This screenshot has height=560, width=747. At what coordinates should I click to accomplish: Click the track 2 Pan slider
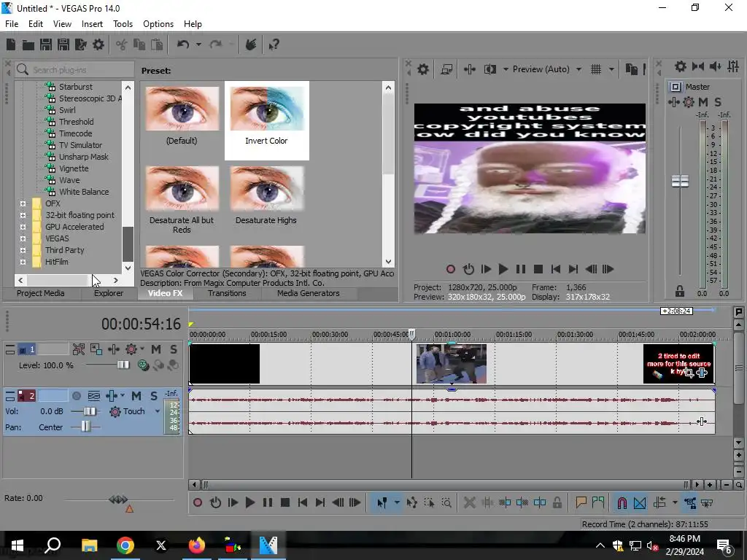85,427
